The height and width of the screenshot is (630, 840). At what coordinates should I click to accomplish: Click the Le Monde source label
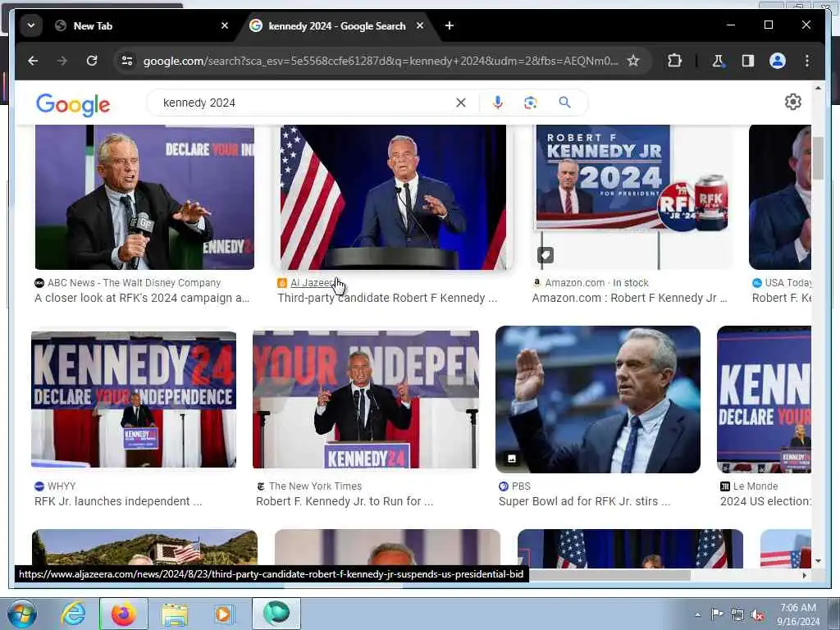click(x=756, y=486)
